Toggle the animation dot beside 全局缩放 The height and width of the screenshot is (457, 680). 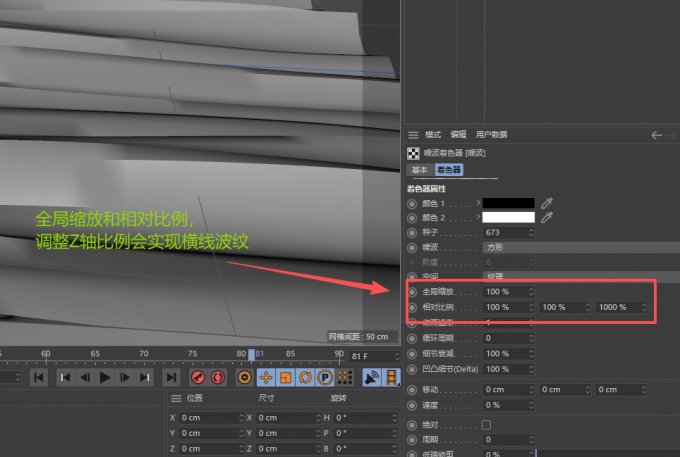coord(412,292)
